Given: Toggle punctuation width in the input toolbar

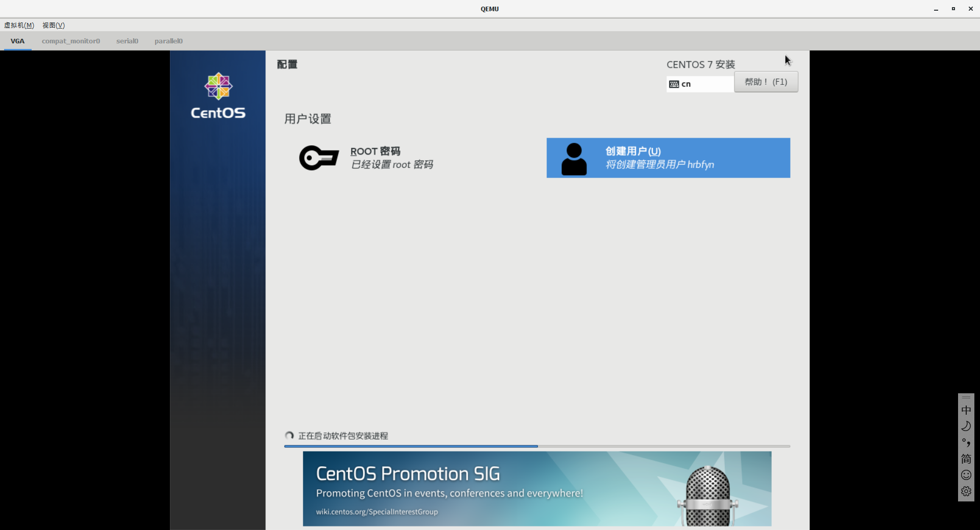Looking at the screenshot, I should point(966,443).
